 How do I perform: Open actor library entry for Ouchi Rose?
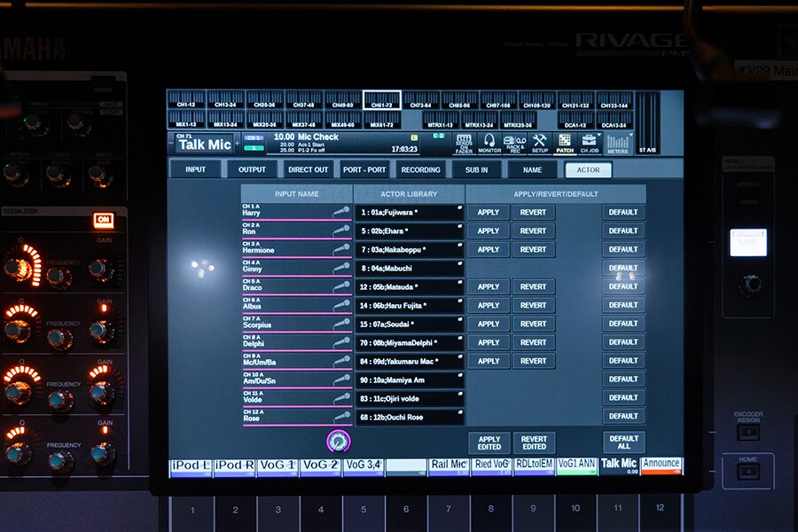coord(410,417)
